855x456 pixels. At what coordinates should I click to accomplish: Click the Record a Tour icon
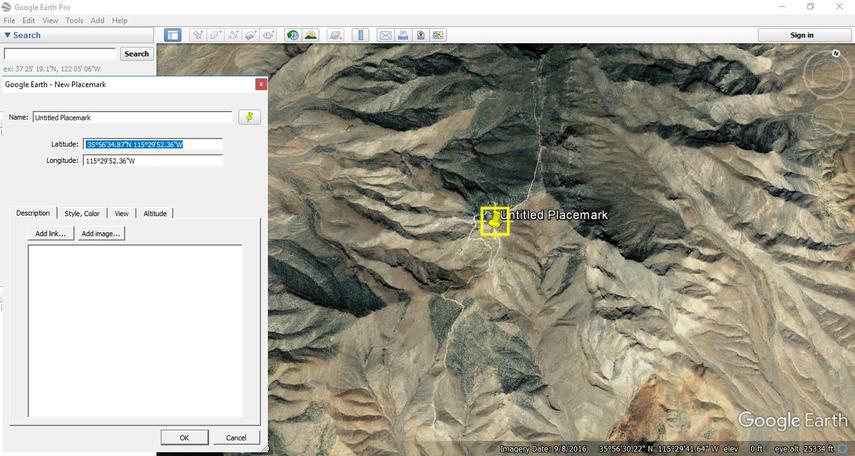pyautogui.click(x=268, y=35)
